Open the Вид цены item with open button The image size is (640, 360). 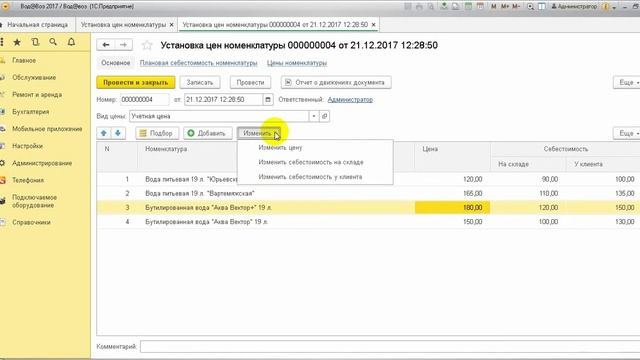pos(324,116)
